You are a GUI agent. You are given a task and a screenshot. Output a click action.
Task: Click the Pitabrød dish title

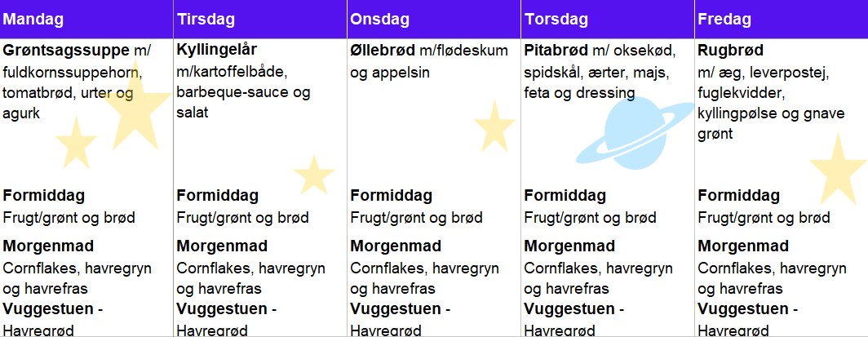[556, 51]
